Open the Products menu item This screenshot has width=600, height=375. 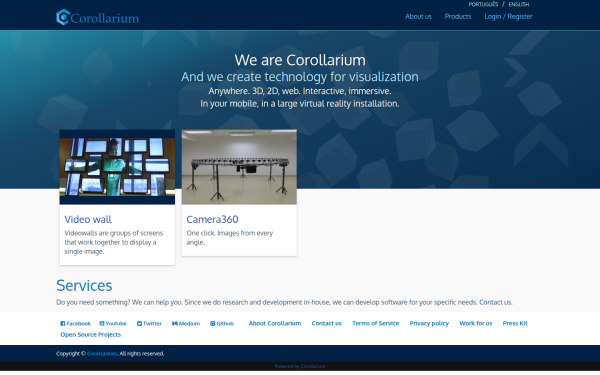pos(458,16)
